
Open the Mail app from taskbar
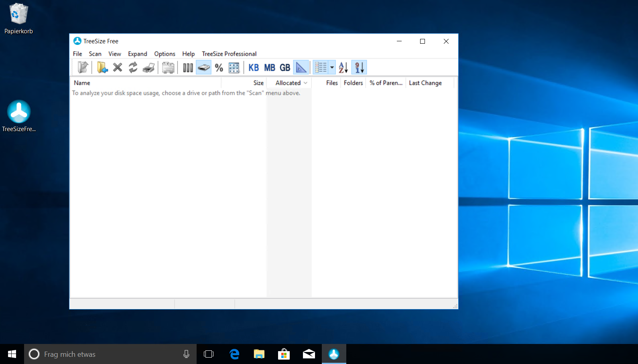309,354
